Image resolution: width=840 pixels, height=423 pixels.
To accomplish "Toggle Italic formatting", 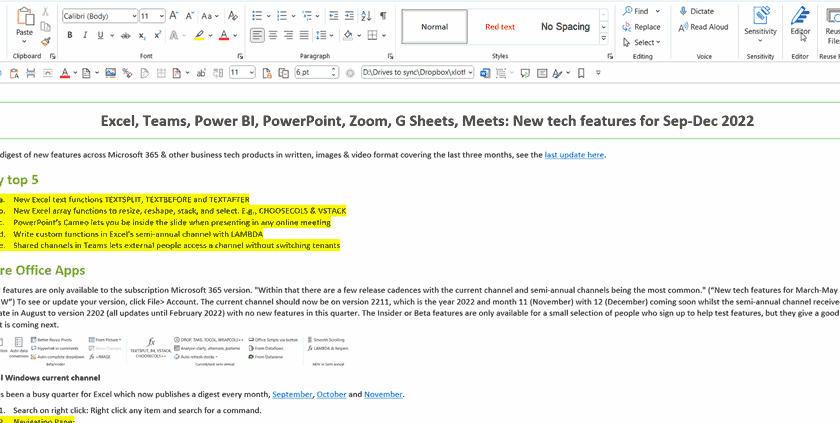I will tap(84, 35).
